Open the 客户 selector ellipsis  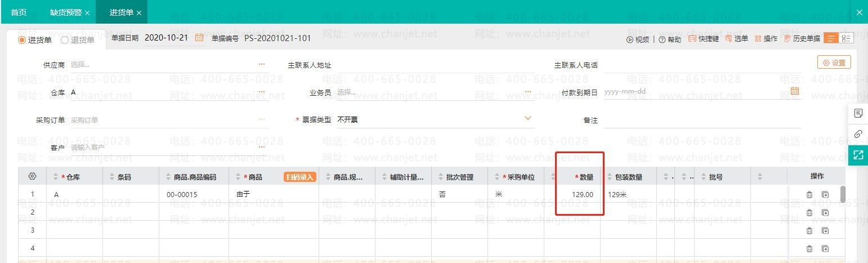click(262, 147)
